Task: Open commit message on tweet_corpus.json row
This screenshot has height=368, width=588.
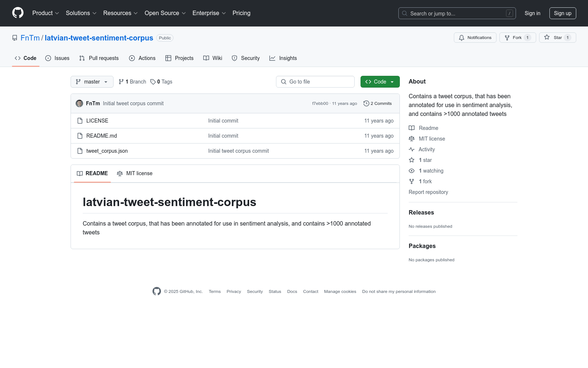Action: 239,151
